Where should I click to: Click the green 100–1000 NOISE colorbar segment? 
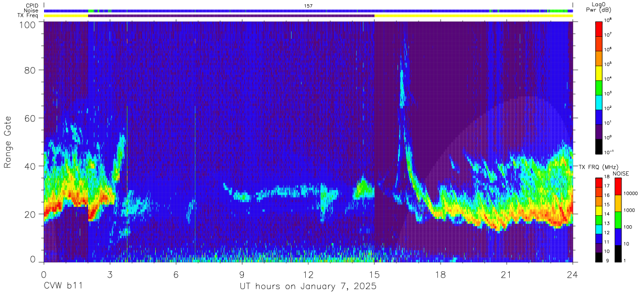click(618, 220)
